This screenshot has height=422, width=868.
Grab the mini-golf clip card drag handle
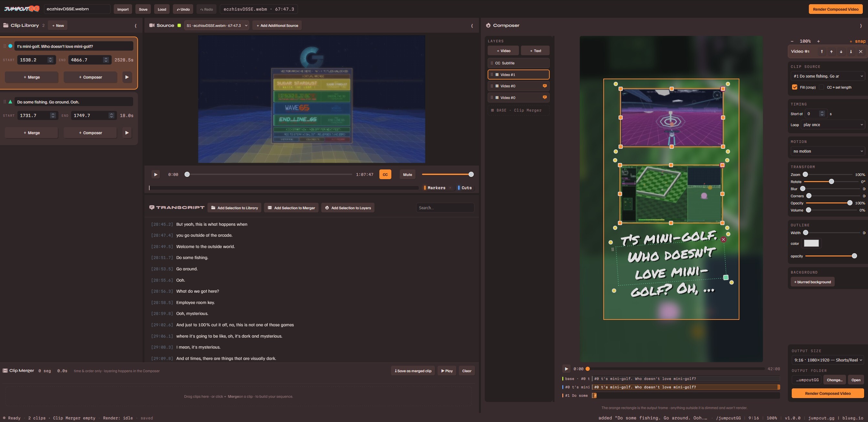(x=5, y=46)
